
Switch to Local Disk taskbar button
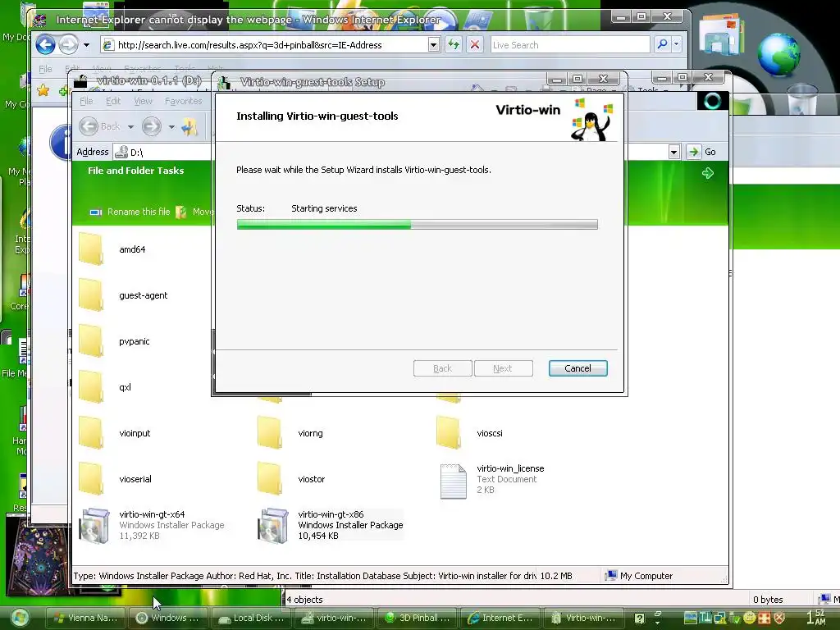coord(251,618)
